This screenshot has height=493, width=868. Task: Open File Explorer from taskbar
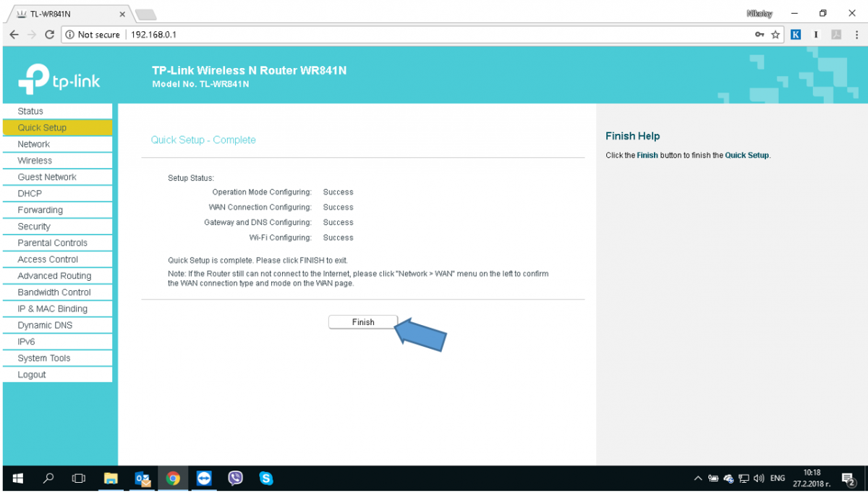[x=111, y=479]
